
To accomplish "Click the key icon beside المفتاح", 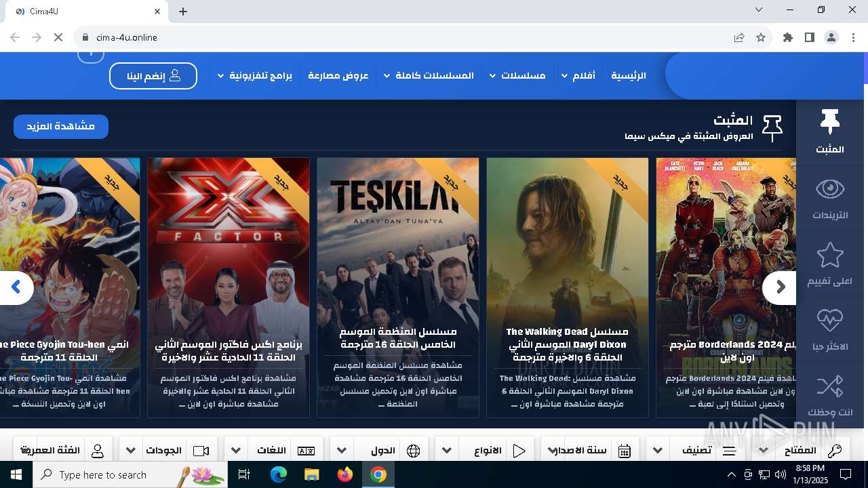I will (835, 451).
